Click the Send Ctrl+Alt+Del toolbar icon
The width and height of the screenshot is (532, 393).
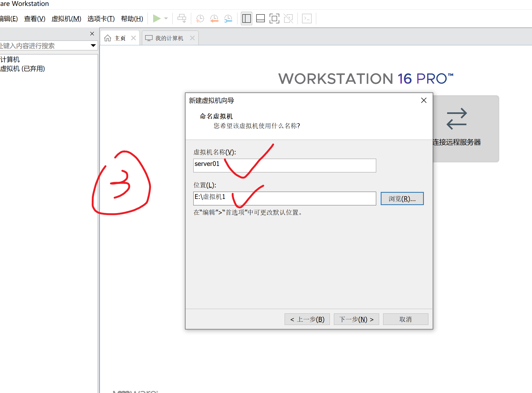[182, 18]
